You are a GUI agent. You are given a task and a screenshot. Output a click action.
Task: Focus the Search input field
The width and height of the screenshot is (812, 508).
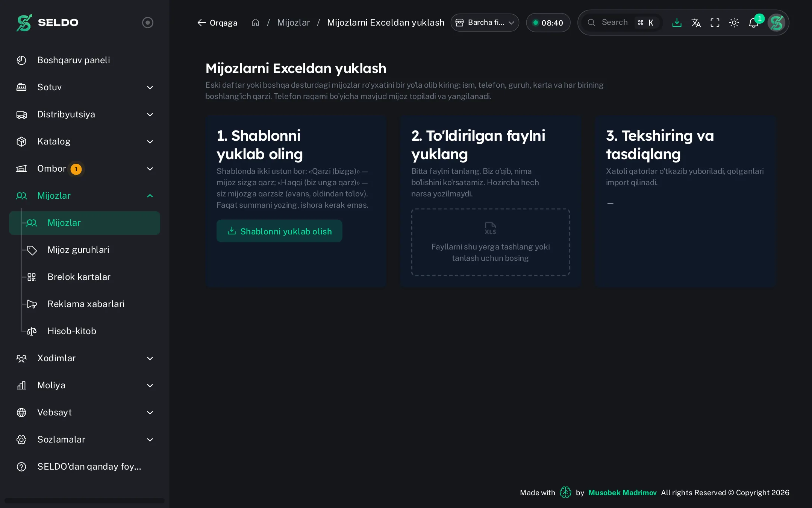pos(622,23)
